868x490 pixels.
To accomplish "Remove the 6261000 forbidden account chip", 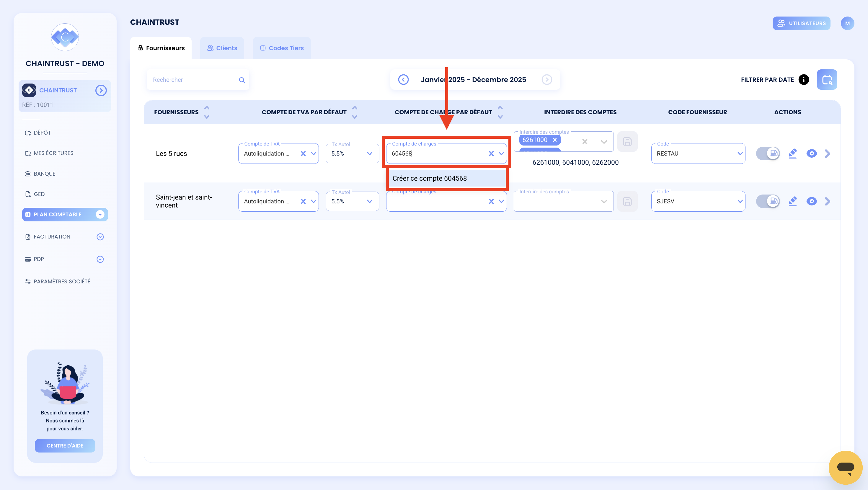I will [555, 140].
